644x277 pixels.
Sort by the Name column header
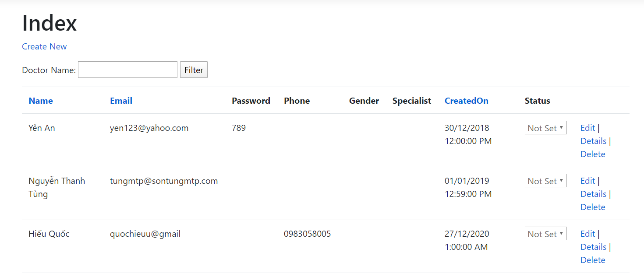(x=41, y=101)
